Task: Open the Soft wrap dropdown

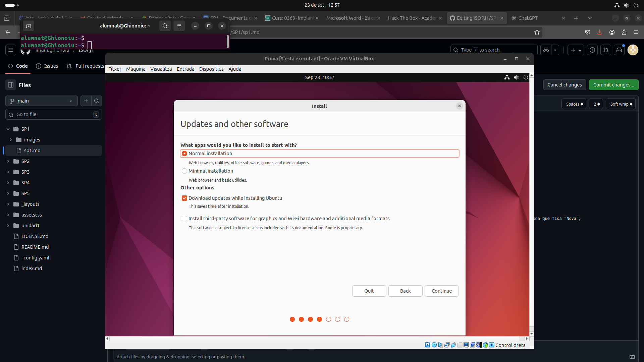Action: click(x=621, y=104)
